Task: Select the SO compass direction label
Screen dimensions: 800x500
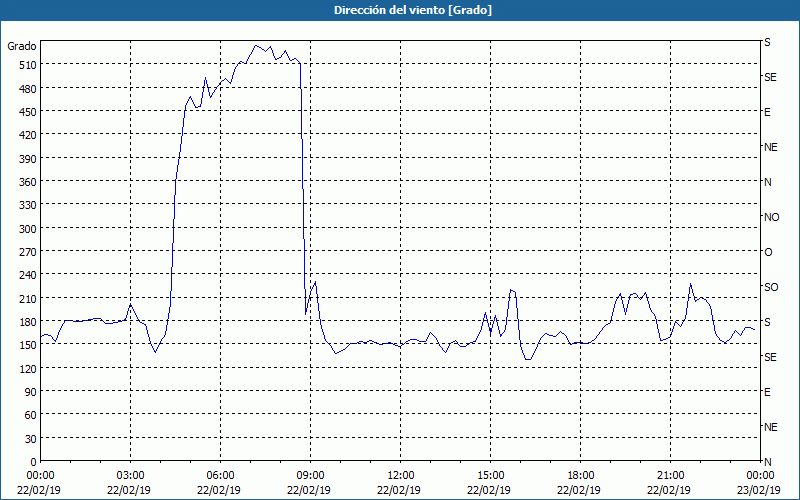Action: pyautogui.click(x=771, y=287)
